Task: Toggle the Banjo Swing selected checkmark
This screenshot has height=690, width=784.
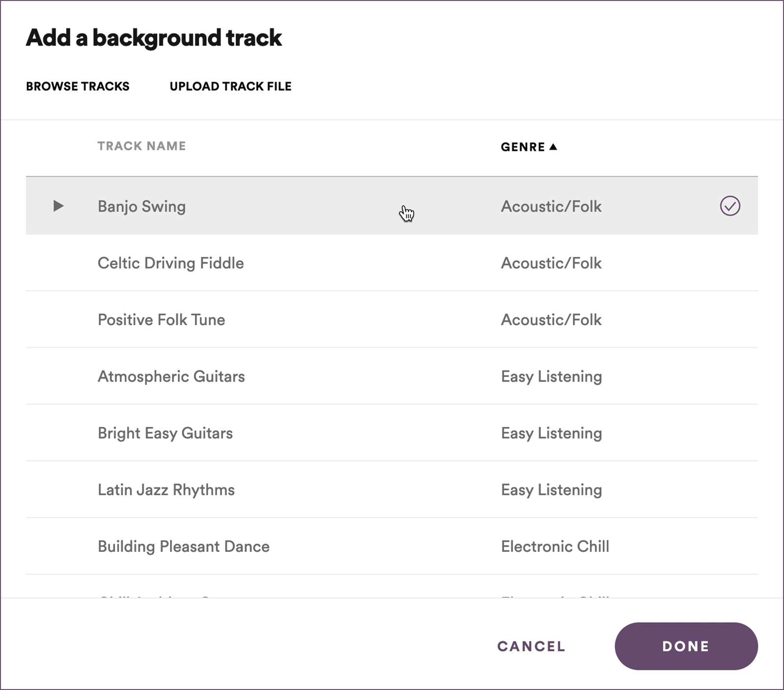Action: tap(730, 206)
